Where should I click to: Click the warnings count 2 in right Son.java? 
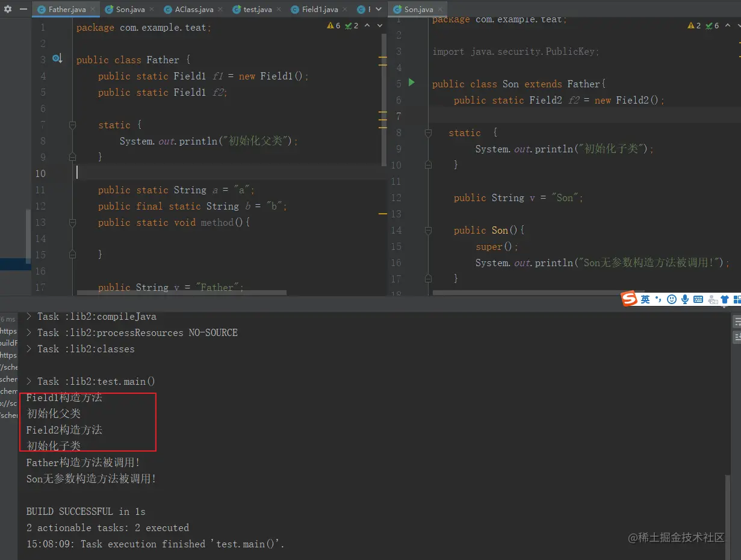694,25
